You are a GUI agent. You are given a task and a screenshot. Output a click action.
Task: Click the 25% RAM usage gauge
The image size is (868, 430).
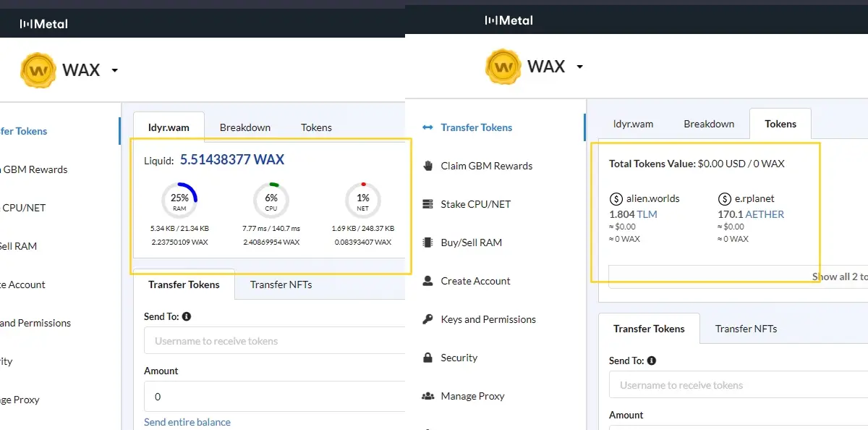[x=179, y=201]
